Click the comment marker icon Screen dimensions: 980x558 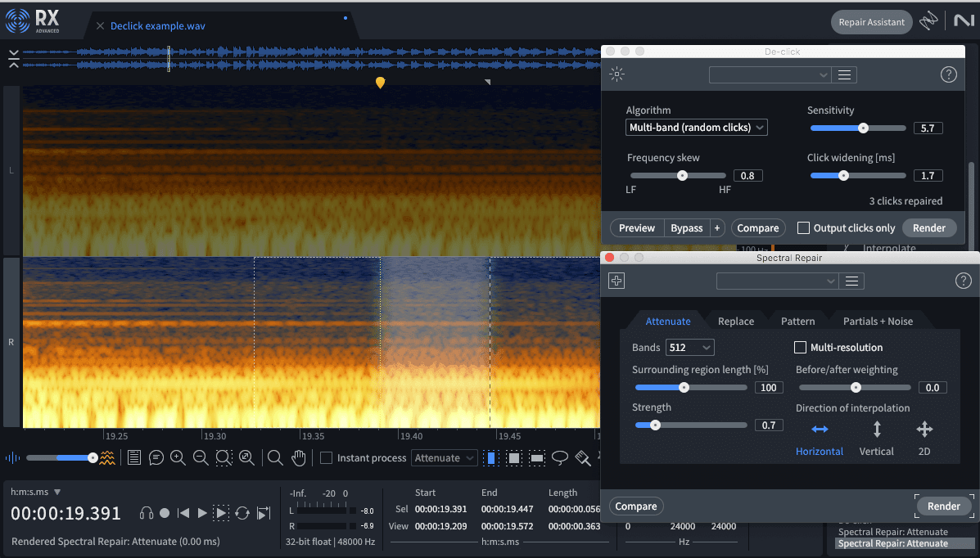pos(156,458)
